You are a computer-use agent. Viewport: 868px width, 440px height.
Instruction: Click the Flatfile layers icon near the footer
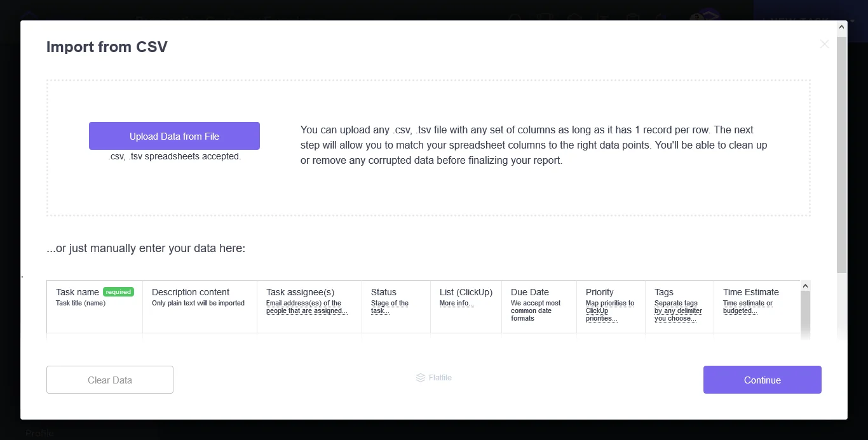tap(420, 377)
